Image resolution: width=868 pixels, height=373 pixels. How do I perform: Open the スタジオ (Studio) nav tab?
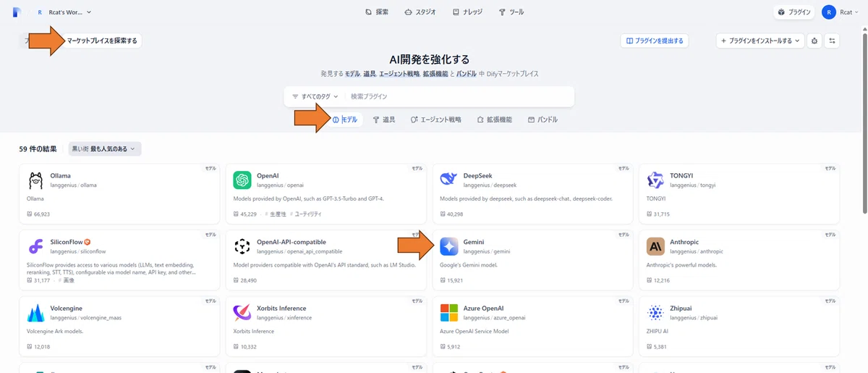coord(420,12)
